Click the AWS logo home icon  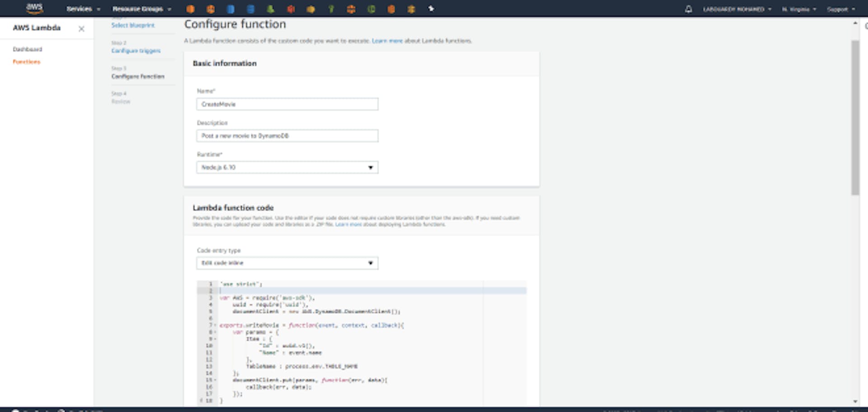pos(34,8)
